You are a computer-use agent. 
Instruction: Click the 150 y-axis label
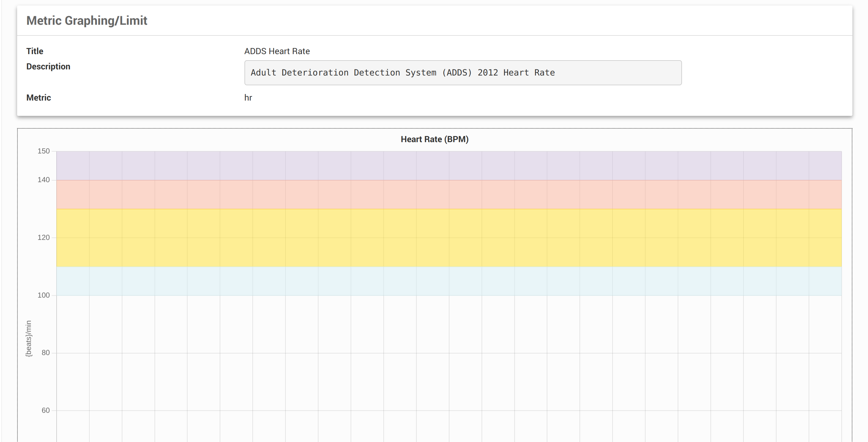click(43, 151)
